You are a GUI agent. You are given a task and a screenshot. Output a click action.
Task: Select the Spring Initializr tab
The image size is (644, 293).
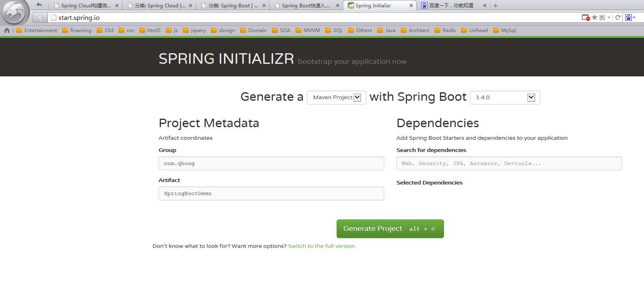tap(380, 6)
